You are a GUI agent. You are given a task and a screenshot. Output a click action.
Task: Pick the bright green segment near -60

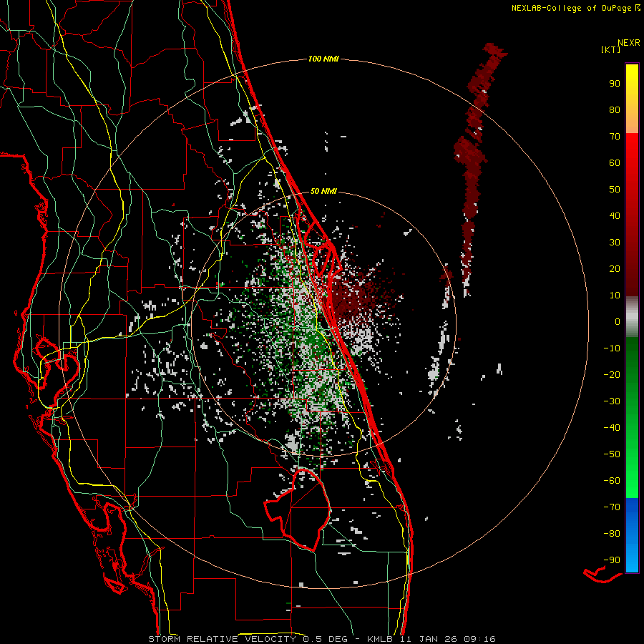[632, 481]
